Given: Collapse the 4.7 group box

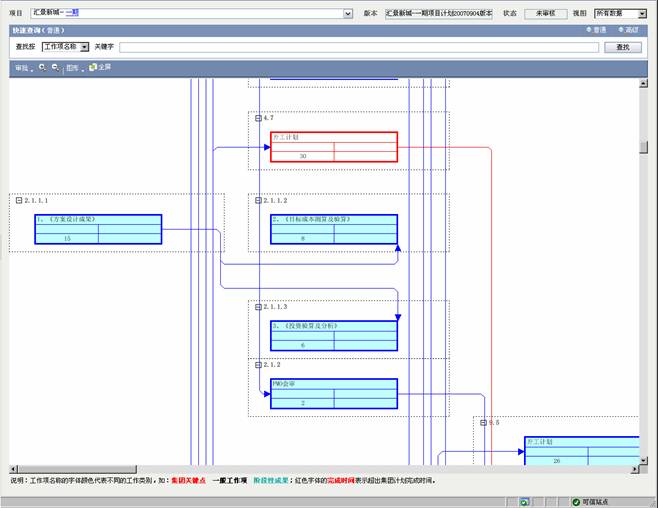Looking at the screenshot, I should [x=257, y=118].
